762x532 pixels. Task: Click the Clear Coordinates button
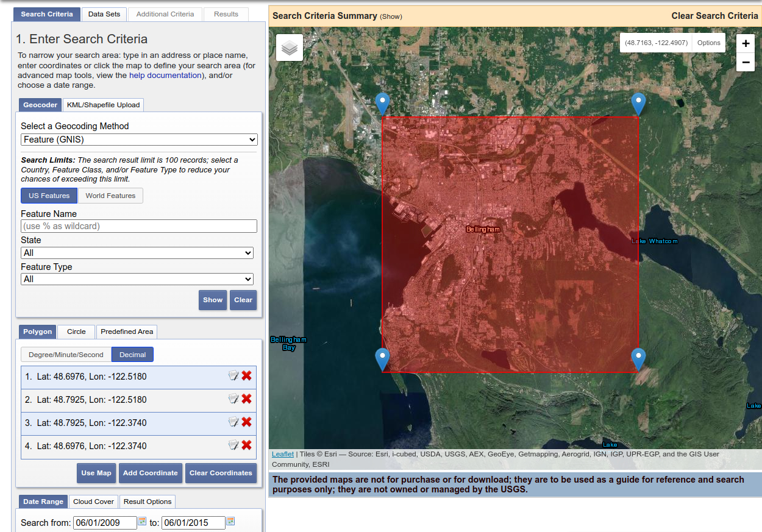tap(221, 473)
